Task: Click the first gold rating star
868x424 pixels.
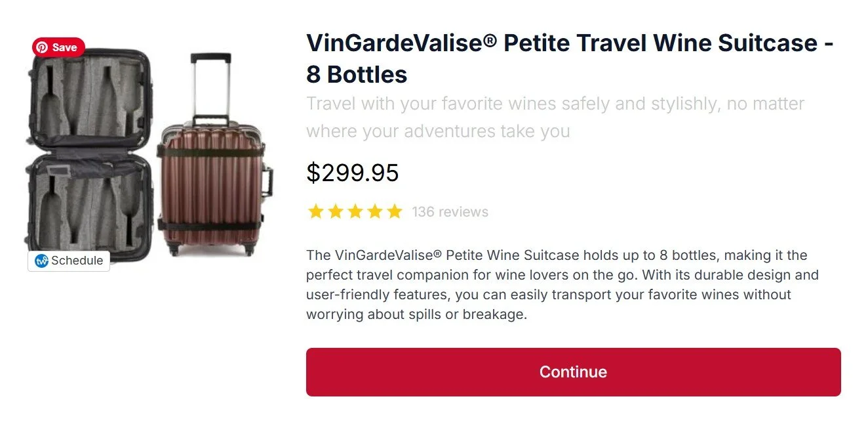Action: (316, 211)
